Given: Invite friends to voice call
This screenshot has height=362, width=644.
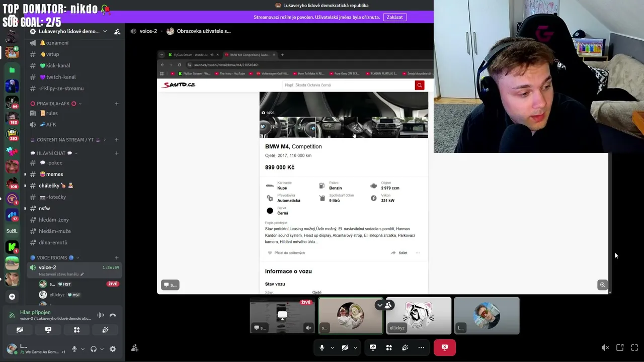Looking at the screenshot, I should (135, 348).
